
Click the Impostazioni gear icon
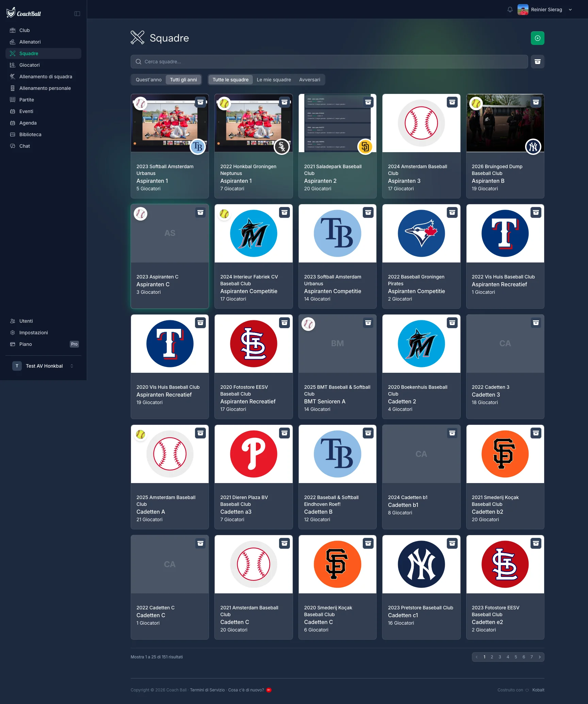pos(13,333)
